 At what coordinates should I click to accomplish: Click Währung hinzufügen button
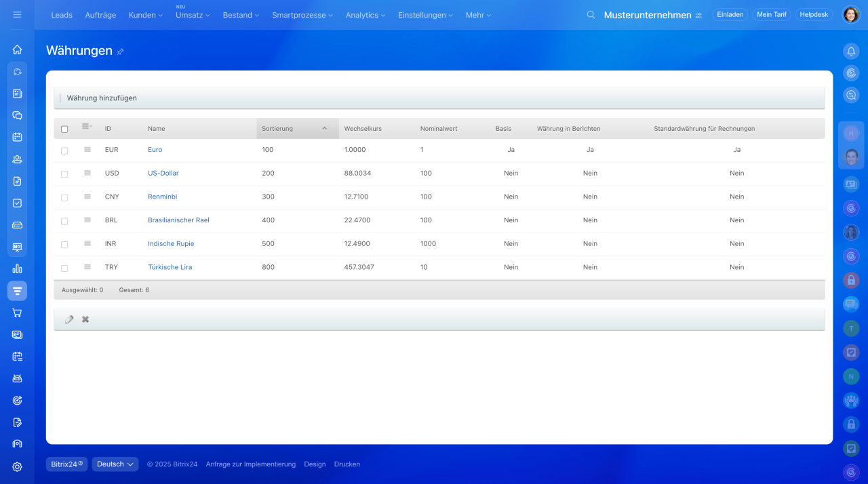click(102, 98)
